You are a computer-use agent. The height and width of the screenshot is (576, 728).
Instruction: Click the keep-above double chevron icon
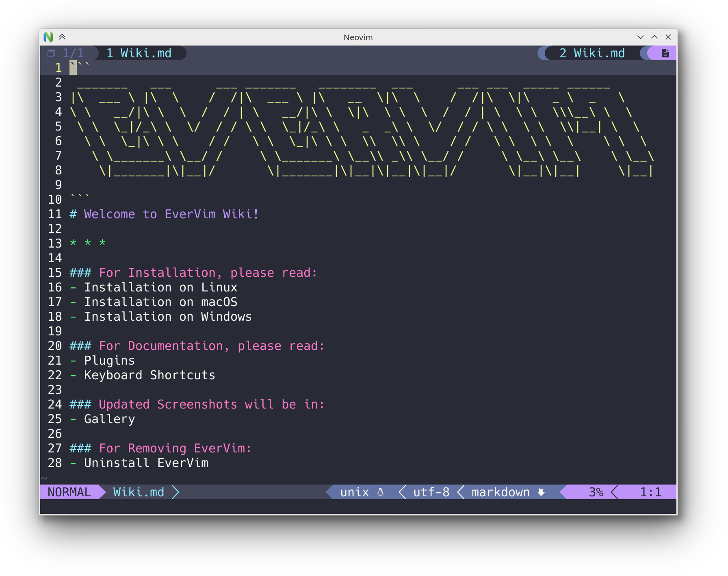coord(62,37)
